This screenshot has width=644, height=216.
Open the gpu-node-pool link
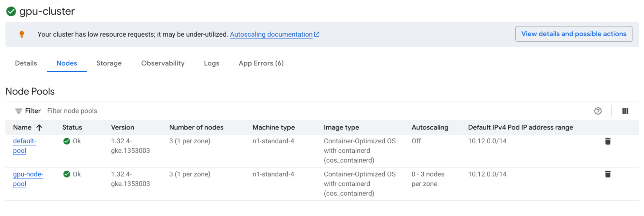click(x=28, y=179)
